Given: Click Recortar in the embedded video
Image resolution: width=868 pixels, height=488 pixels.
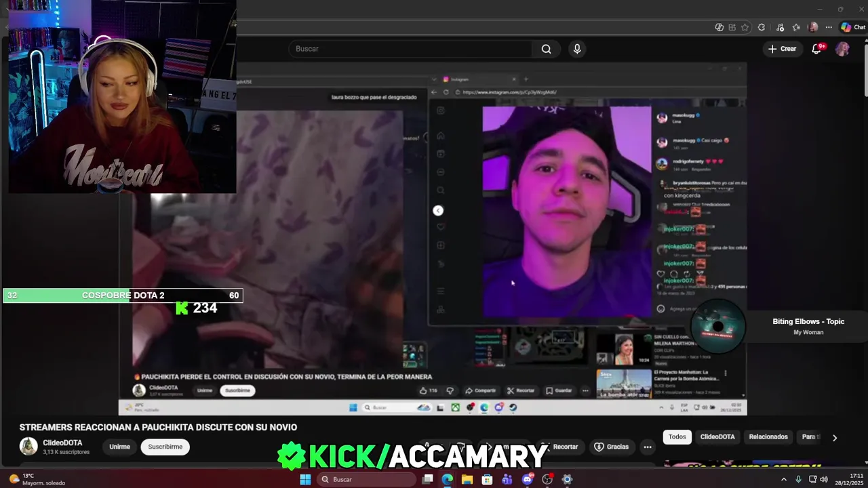Looking at the screenshot, I should pos(520,390).
